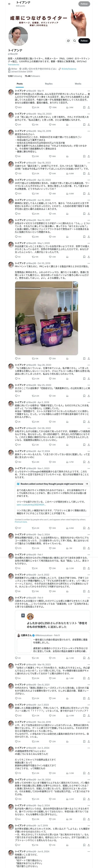Bookmark the Sep 18, 2023 post
The image size is (98, 868).
(x=84, y=174)
